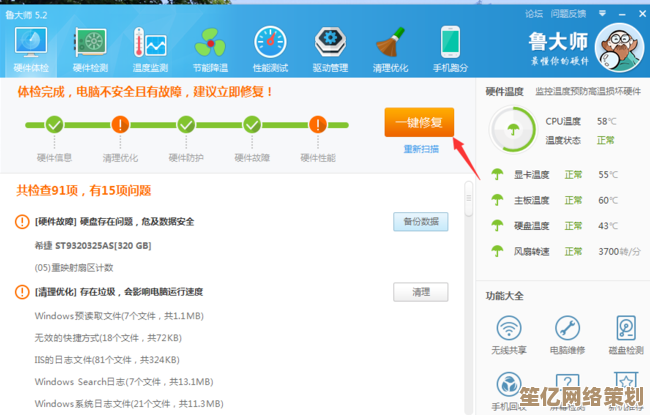
Task: Select the 温度监测 temperature monitor icon
Action: (150, 47)
